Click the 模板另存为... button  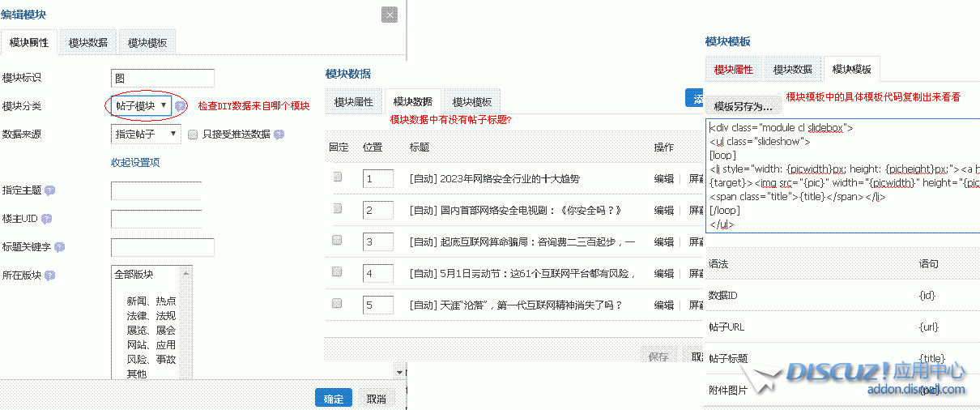point(743,106)
